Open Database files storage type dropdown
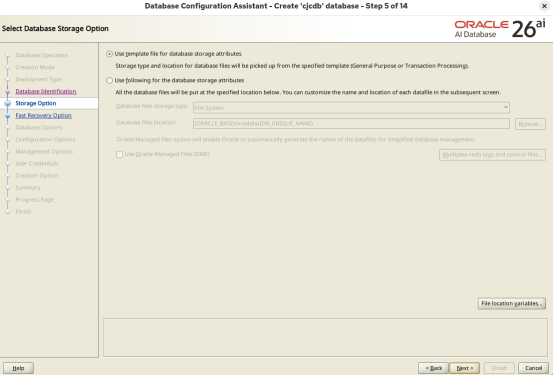Viewport: 554px width, 375px height. 351,107
